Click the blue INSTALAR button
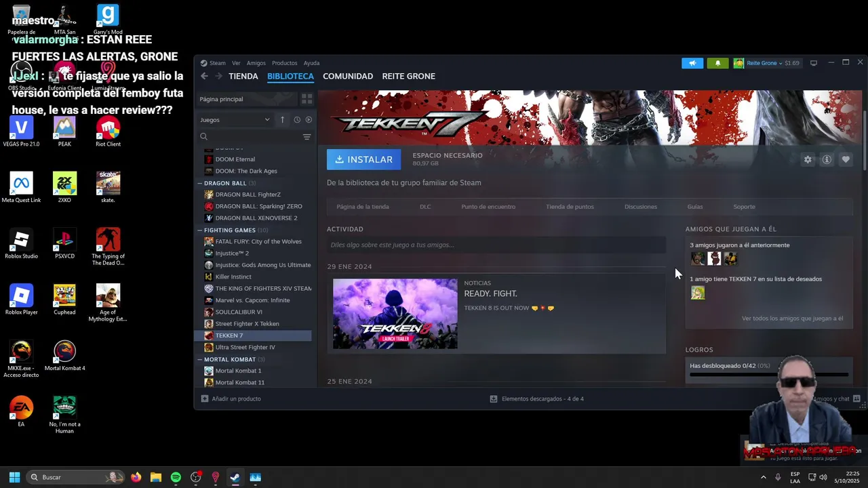Viewport: 868px width, 488px height. [363, 159]
